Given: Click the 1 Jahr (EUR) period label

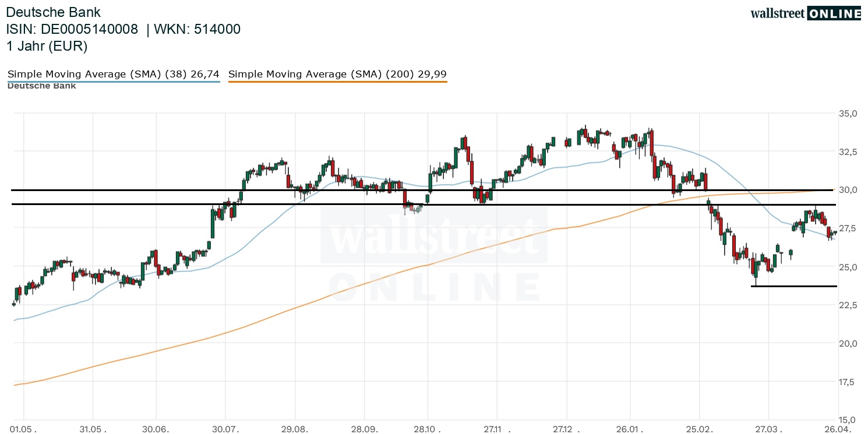Looking at the screenshot, I should tap(47, 47).
